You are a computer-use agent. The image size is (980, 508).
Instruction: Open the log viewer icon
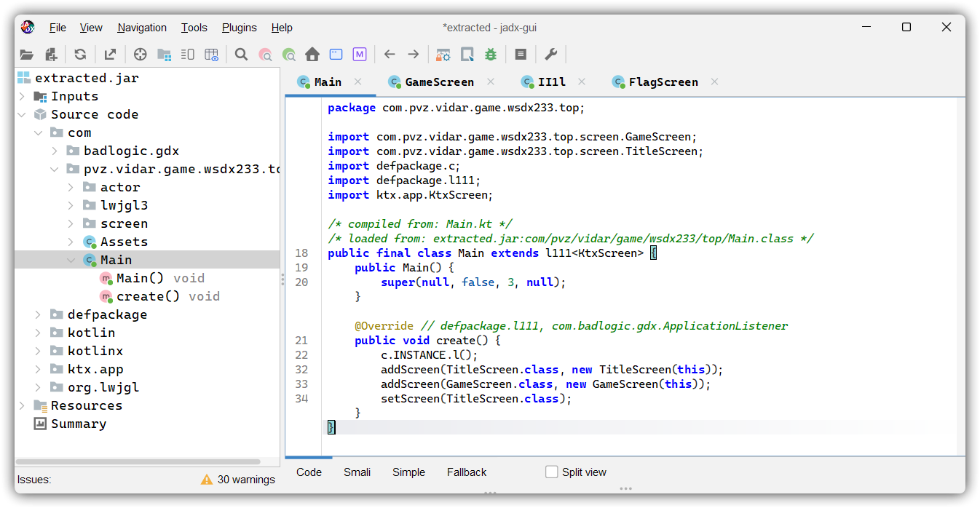(520, 55)
